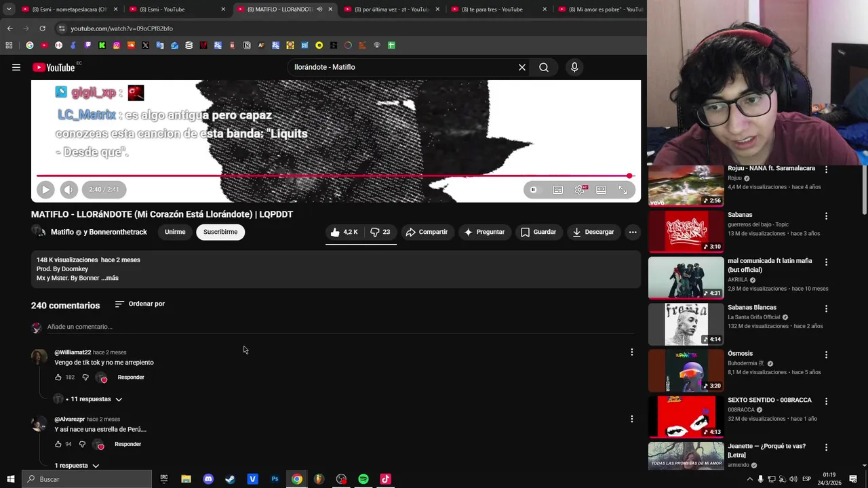Like the video with 4,2 K likes
Screen dimensions: 868x488
click(x=344, y=232)
